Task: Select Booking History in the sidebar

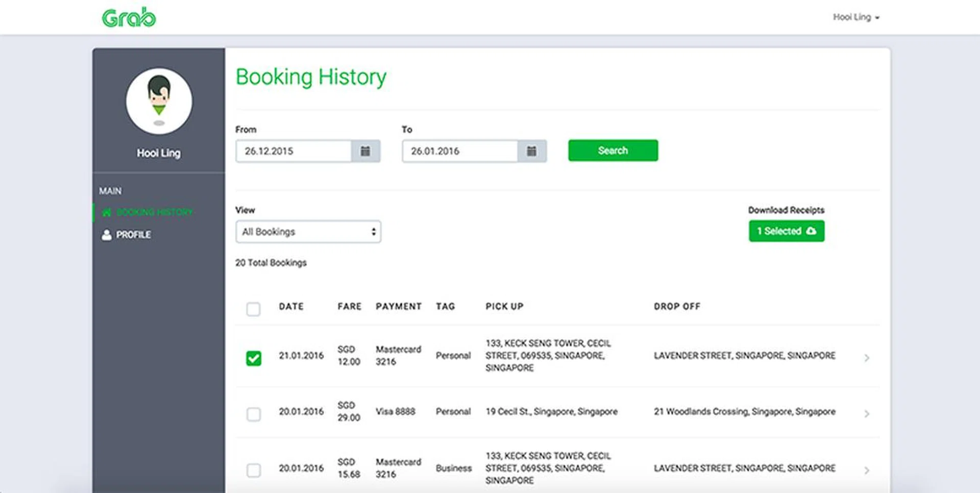Action: pos(155,212)
